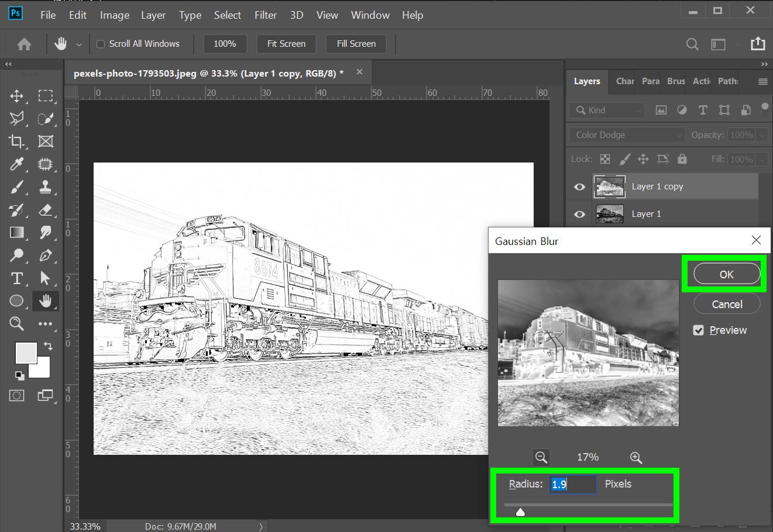
Task: Select the Horizontal Type tool
Action: 16,278
